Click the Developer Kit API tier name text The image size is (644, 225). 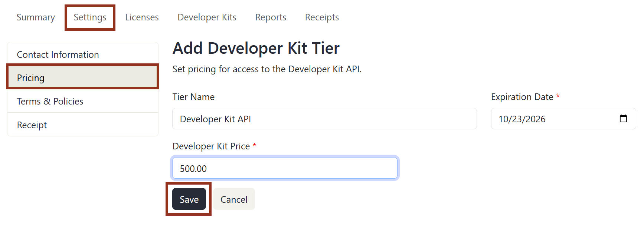[x=215, y=119]
